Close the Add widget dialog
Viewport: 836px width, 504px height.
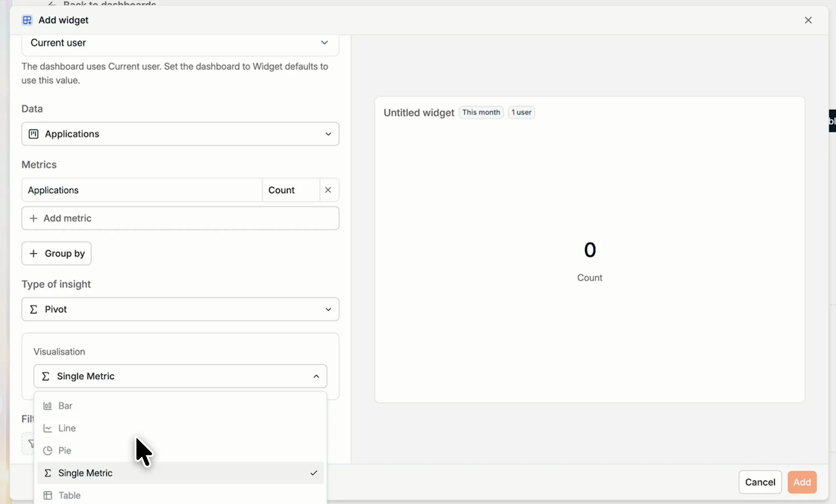[x=808, y=20]
